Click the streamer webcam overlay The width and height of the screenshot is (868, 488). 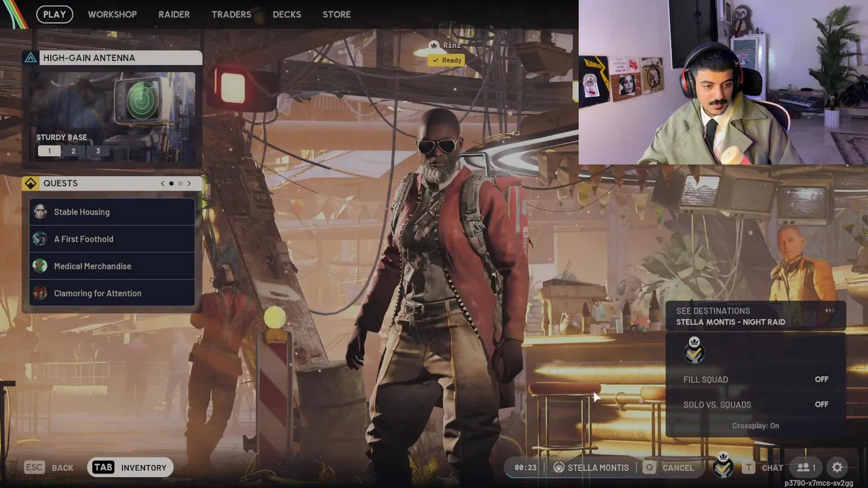723,82
